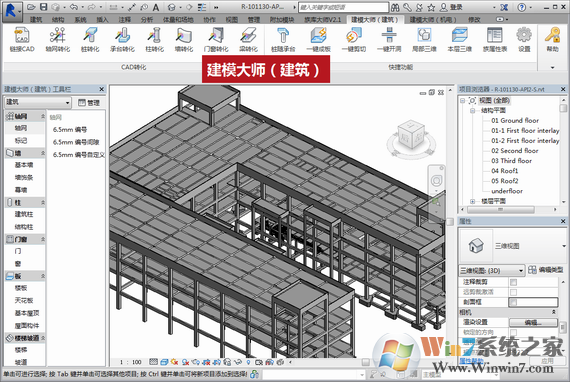Click the navigation wheel icon in 3D view

pos(437,180)
